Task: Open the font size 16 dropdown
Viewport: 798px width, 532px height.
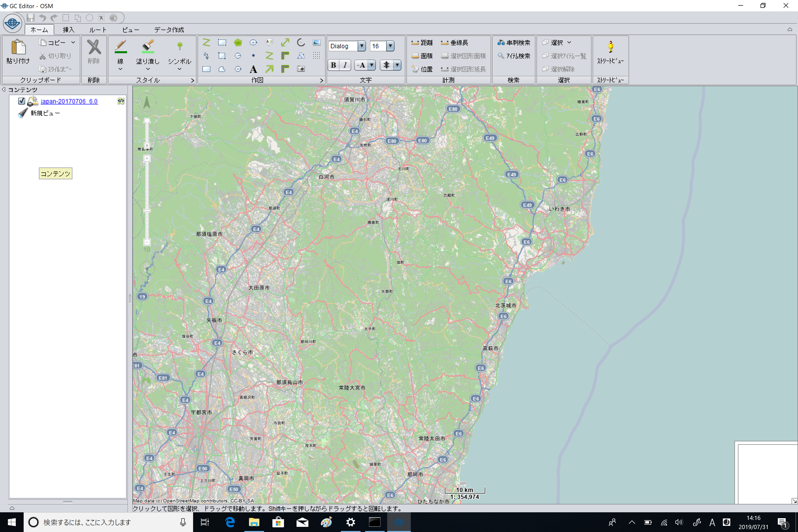Action: [x=390, y=46]
